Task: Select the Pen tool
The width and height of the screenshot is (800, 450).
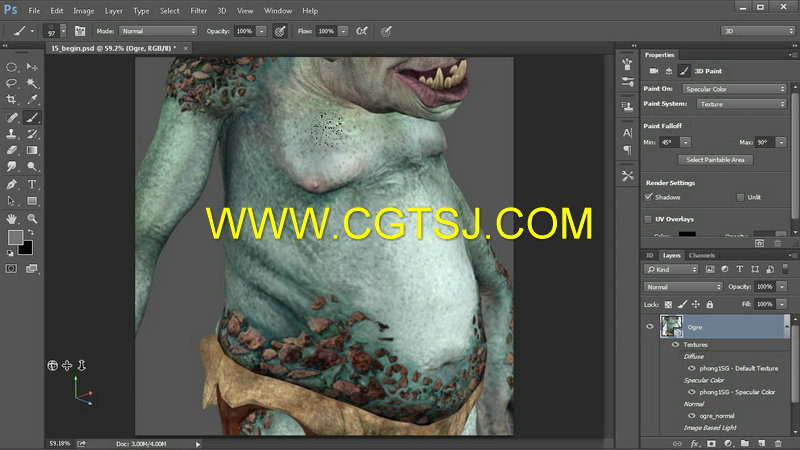Action: point(11,184)
